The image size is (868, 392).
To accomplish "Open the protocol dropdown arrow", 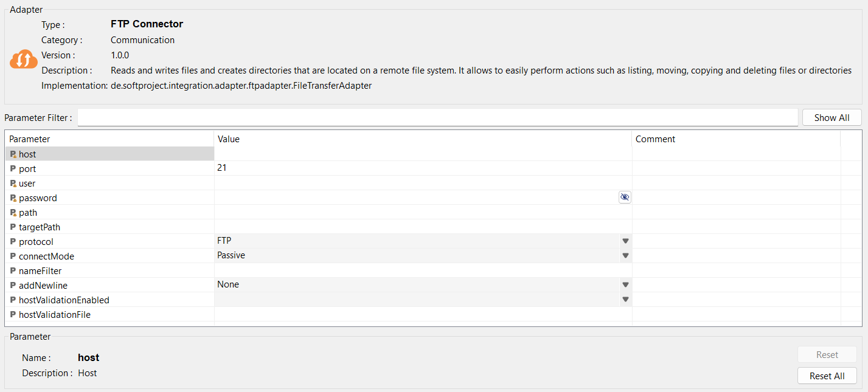I will tap(625, 241).
